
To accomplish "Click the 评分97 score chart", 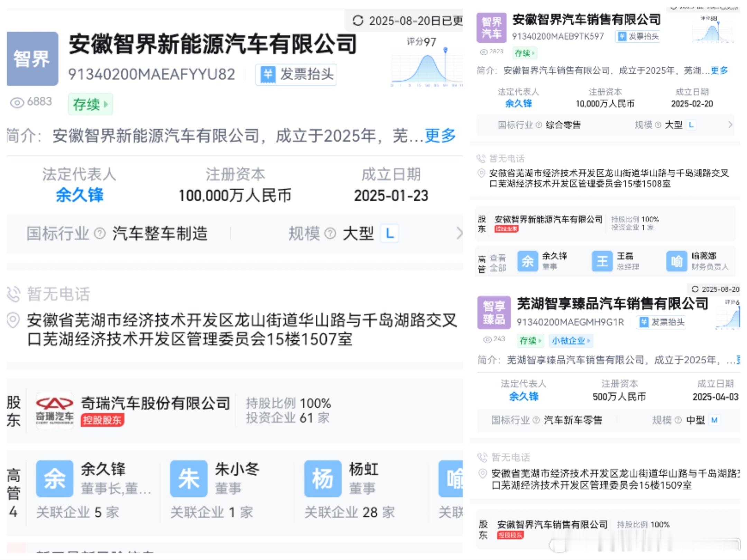I will pyautogui.click(x=427, y=62).
